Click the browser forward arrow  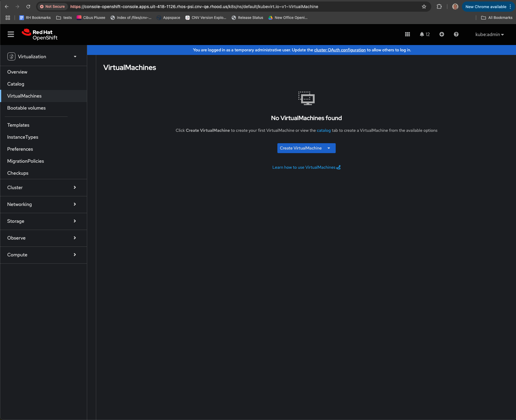[x=17, y=7]
